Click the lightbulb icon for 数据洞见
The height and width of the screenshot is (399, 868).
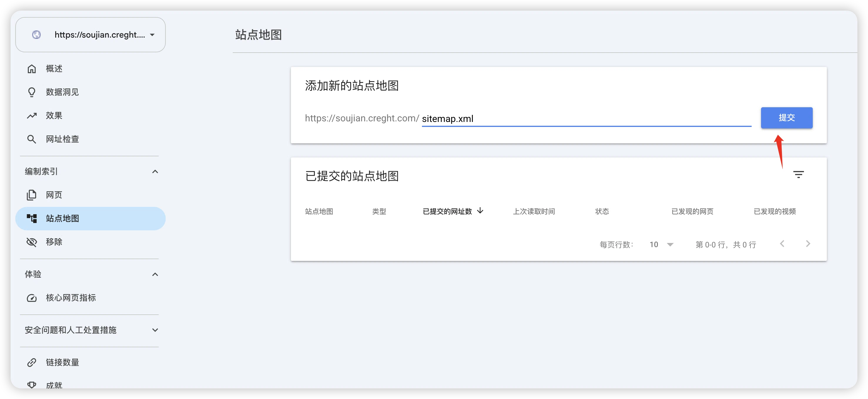click(32, 92)
